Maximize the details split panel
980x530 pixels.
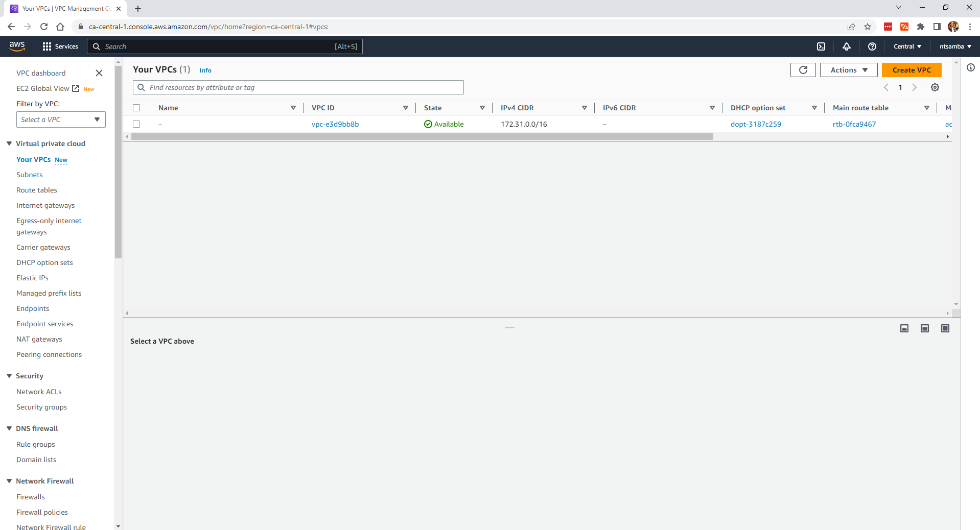coord(945,328)
